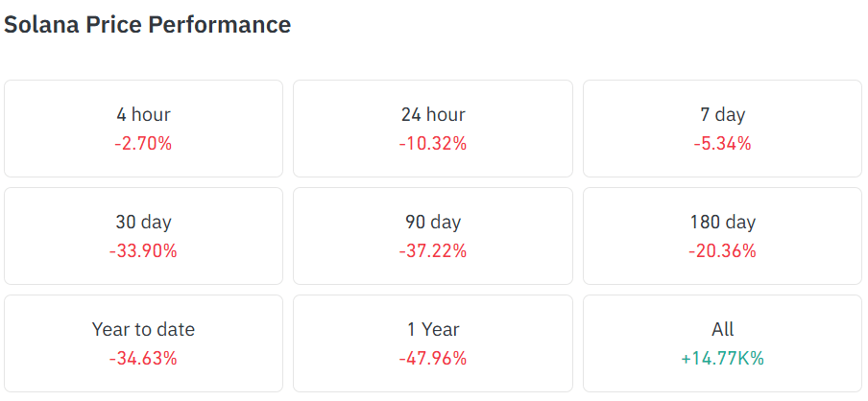
Task: Click the word Performance in the heading
Action: [x=219, y=25]
